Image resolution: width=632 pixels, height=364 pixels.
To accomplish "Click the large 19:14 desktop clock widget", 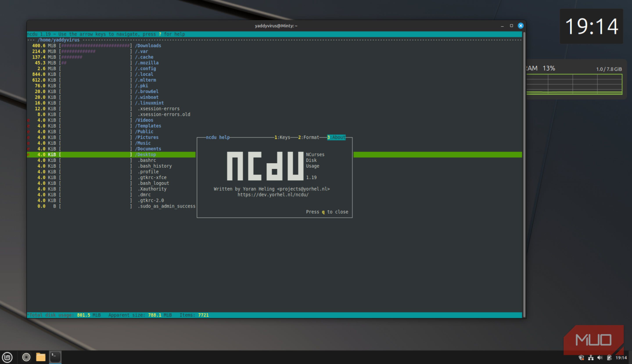I will (x=591, y=26).
